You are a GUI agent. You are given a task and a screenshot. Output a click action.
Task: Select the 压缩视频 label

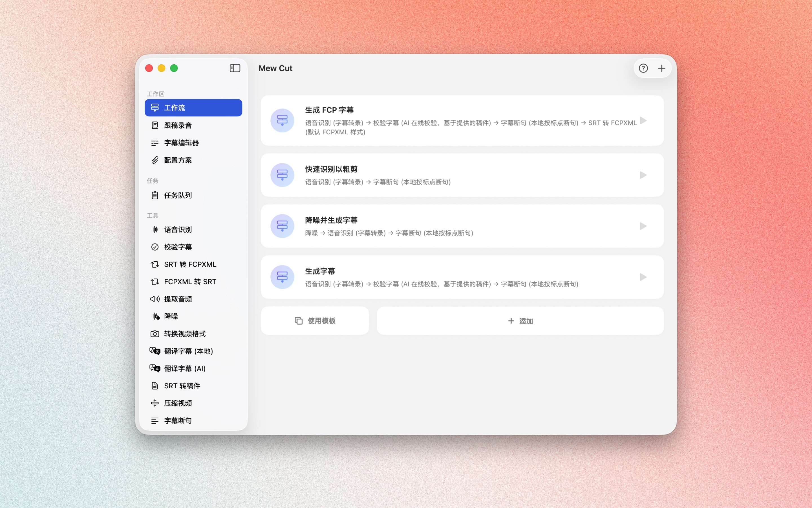coord(178,403)
